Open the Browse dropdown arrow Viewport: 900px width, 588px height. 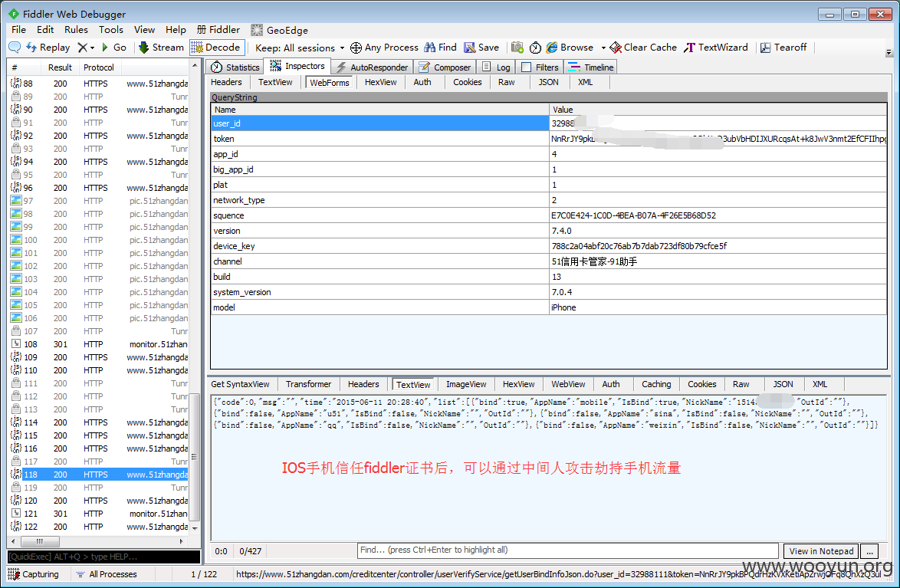pyautogui.click(x=603, y=48)
